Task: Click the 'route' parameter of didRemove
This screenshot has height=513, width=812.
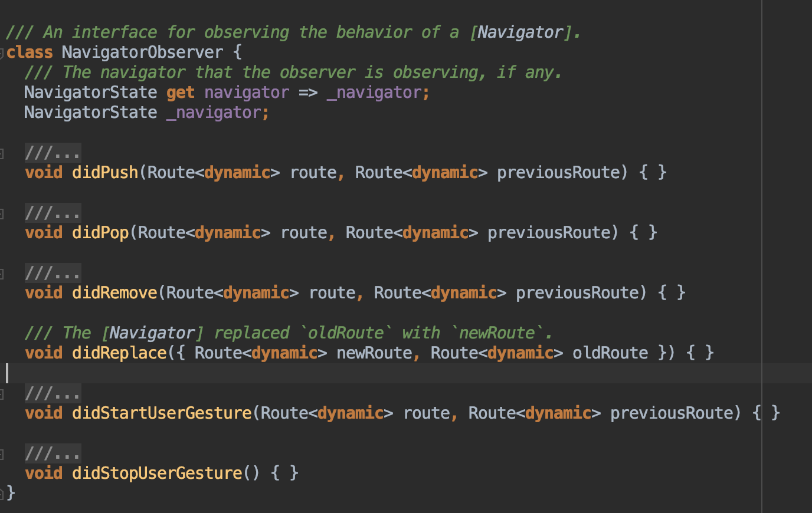Action: pyautogui.click(x=332, y=293)
